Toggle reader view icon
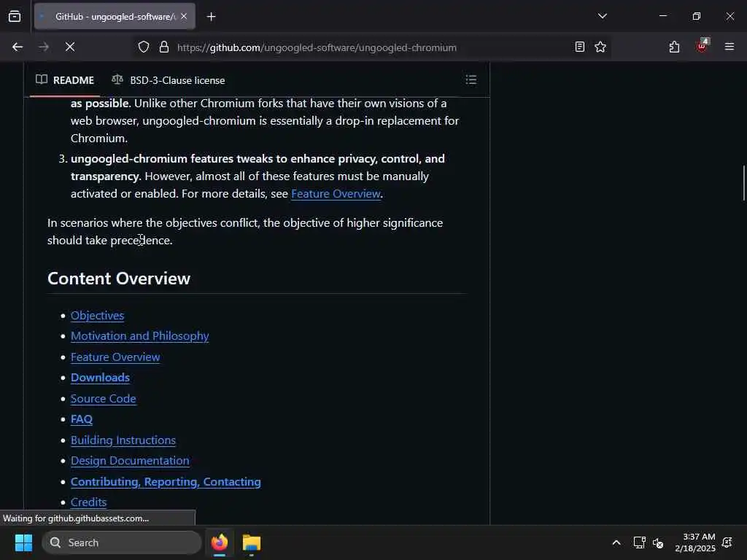This screenshot has height=560, width=747. (579, 47)
